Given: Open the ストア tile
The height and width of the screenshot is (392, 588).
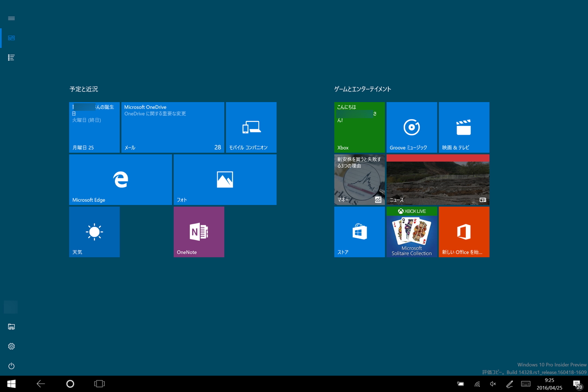Looking at the screenshot, I should [359, 232].
